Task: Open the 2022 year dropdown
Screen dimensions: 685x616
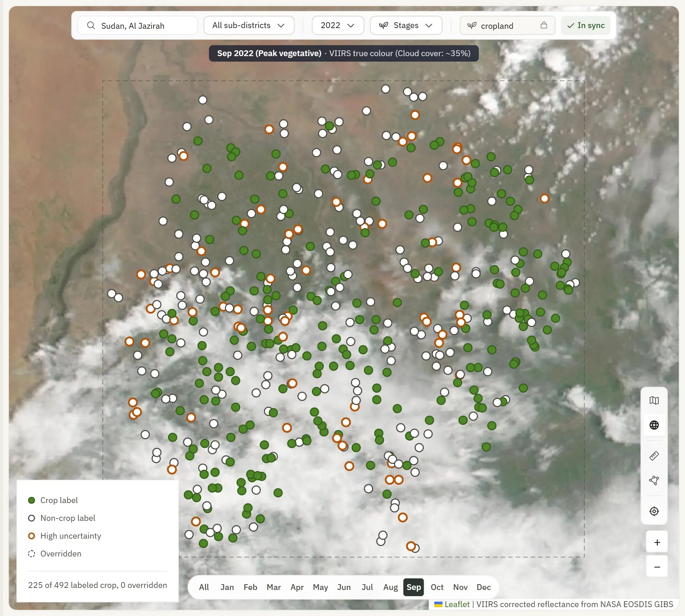Action: (338, 26)
